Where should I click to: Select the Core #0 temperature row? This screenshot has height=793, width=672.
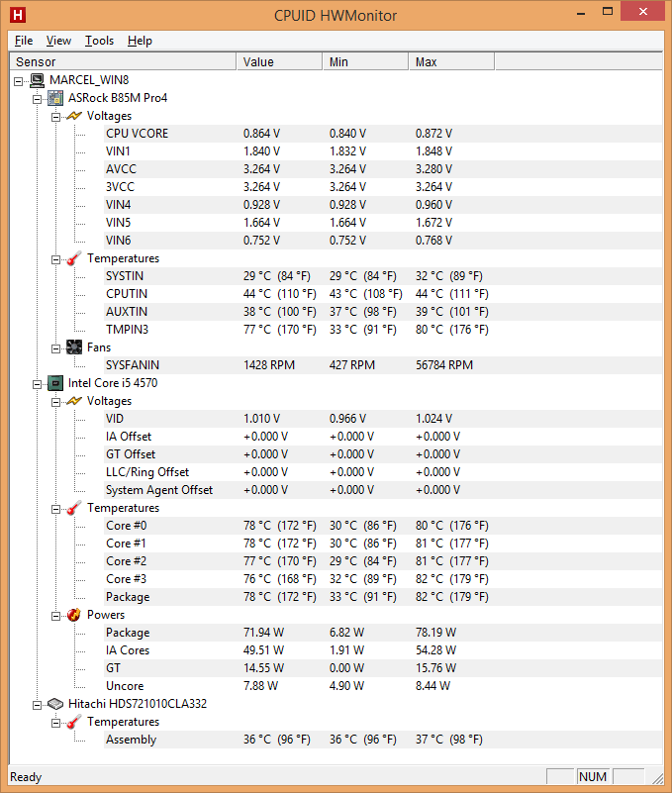383,526
